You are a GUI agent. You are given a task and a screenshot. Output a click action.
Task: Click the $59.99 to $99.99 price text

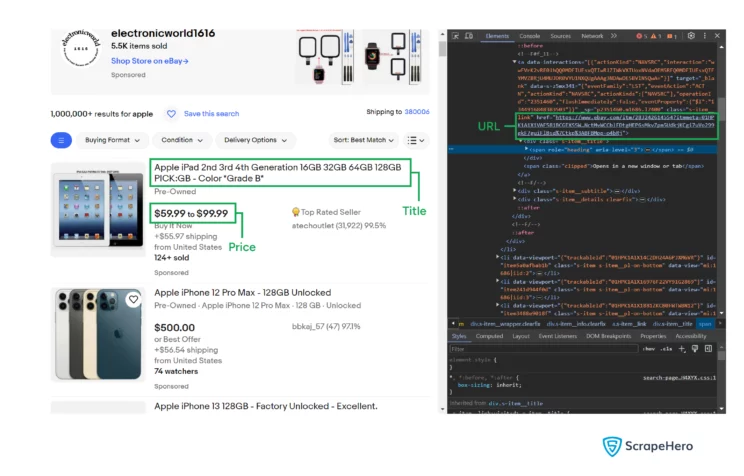[x=191, y=214]
